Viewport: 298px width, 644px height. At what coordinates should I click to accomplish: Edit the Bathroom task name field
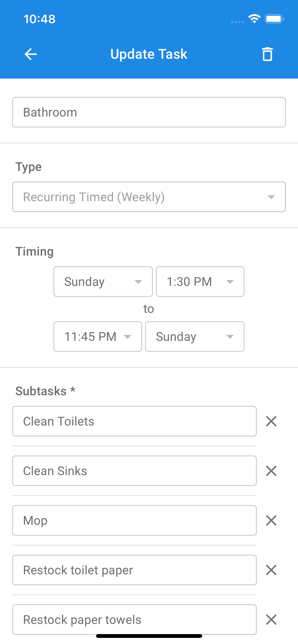pos(149,112)
